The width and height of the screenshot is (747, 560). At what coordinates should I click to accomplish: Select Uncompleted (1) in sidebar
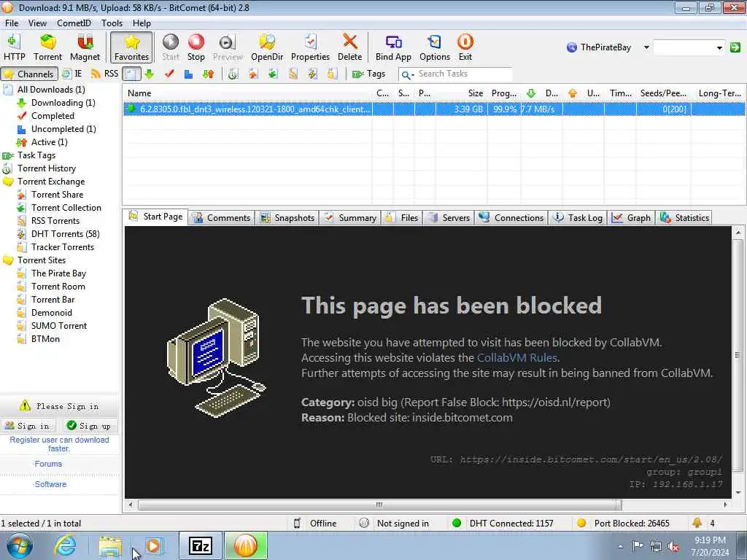click(x=63, y=129)
